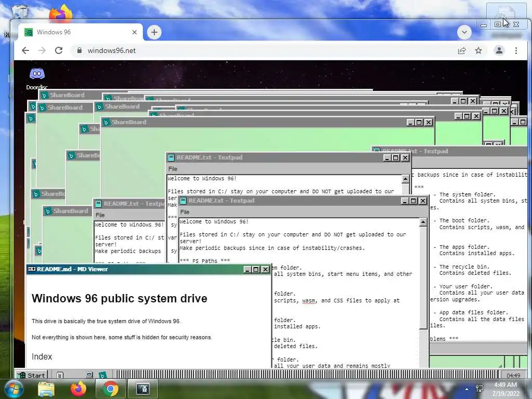The width and height of the screenshot is (532, 399).
Task: Click the 'Index' heading in MD Viewer
Action: [42, 356]
